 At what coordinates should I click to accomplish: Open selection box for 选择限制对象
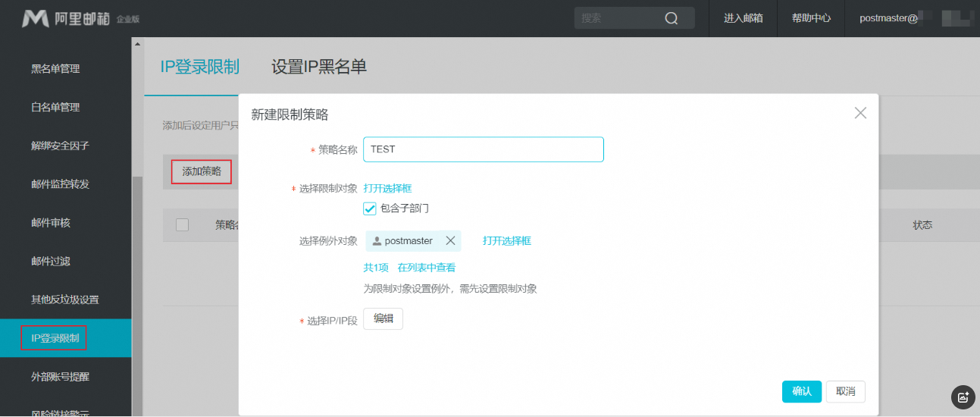pyautogui.click(x=387, y=188)
